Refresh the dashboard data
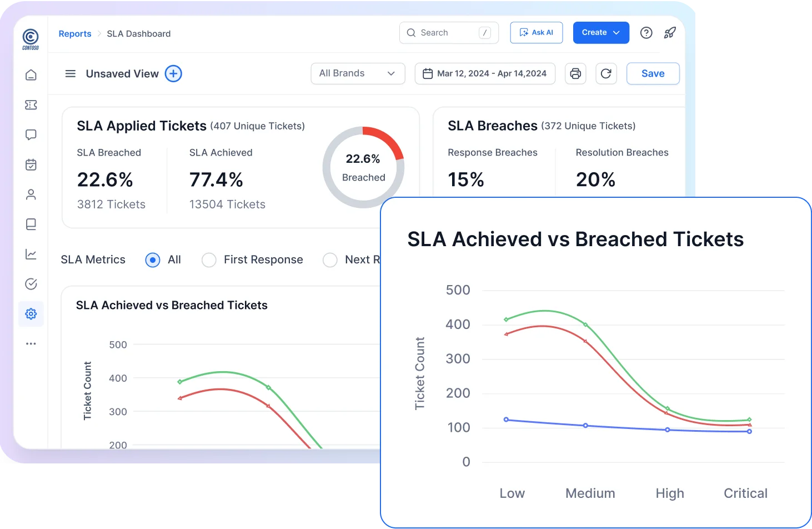812x529 pixels. (606, 73)
